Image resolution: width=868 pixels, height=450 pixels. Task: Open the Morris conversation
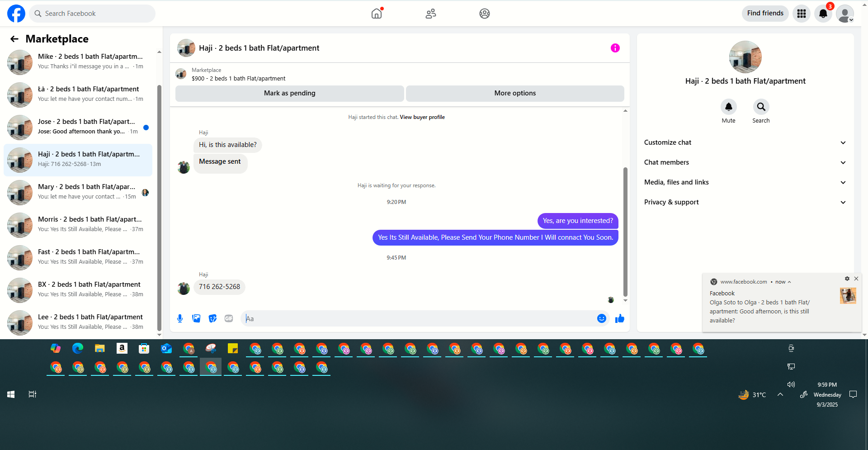click(78, 225)
